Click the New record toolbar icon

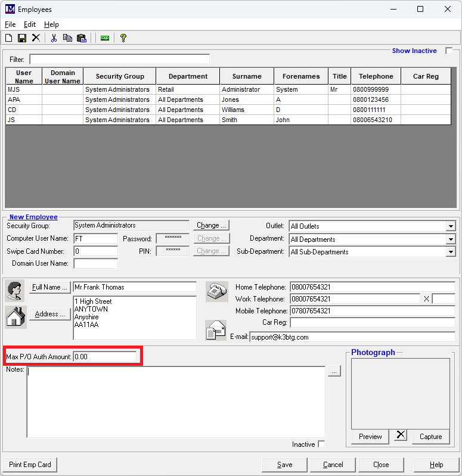point(9,38)
